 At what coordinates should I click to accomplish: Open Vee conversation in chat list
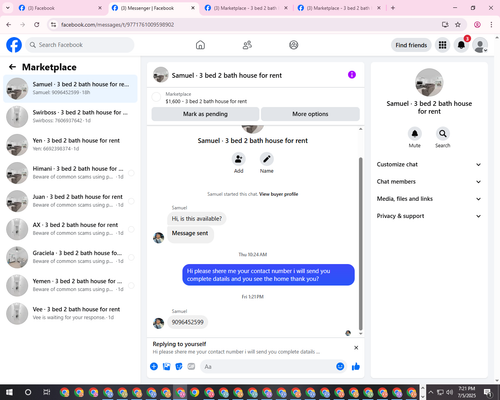(x=70, y=314)
